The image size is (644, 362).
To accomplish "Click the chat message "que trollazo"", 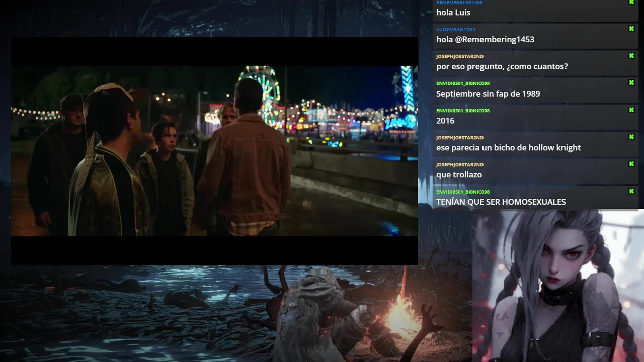I will pyautogui.click(x=459, y=175).
